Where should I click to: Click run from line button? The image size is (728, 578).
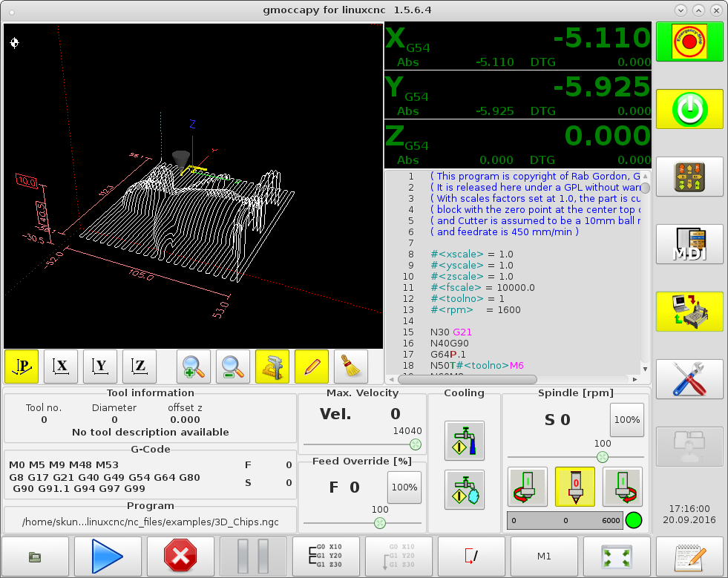(x=399, y=556)
